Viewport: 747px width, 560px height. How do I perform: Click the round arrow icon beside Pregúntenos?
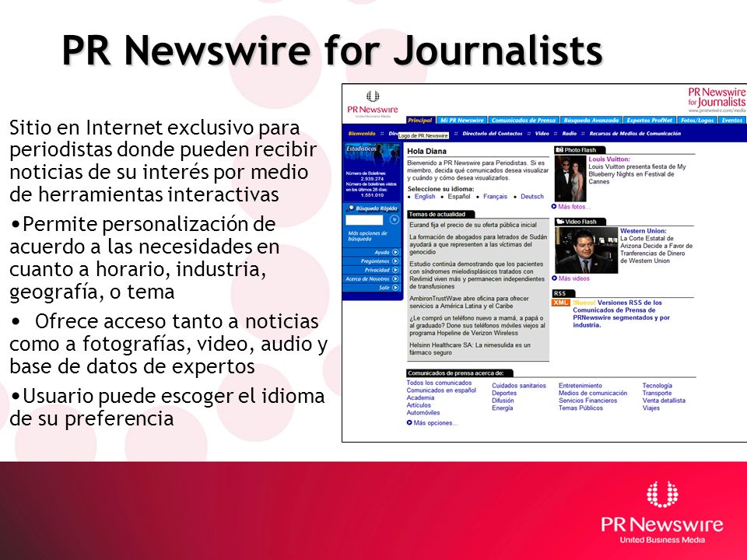[395, 261]
